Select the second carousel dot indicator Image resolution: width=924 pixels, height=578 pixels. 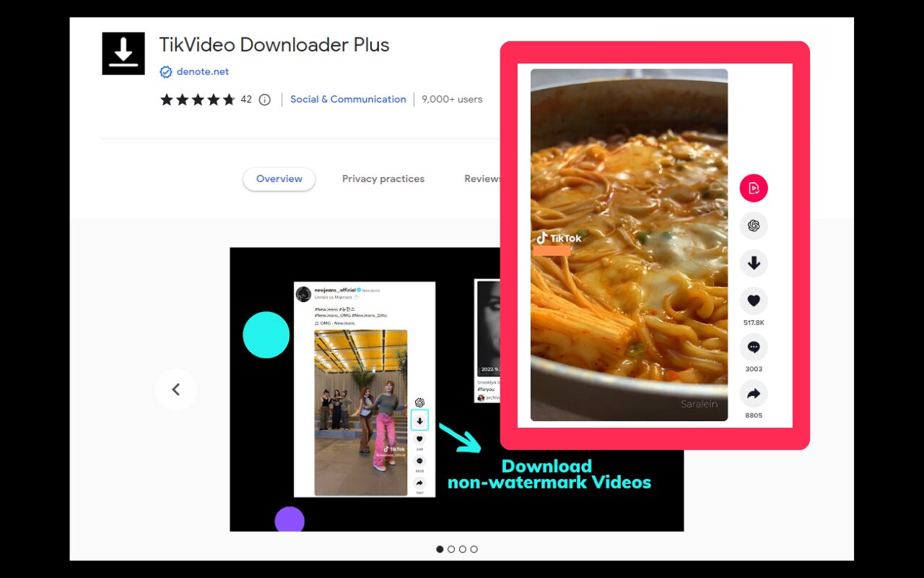(x=451, y=549)
